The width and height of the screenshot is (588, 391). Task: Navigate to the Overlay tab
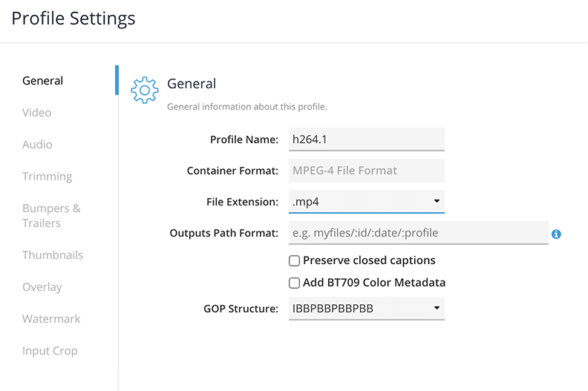pos(42,287)
